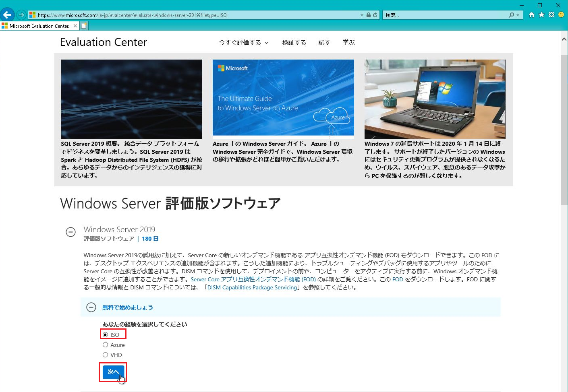The width and height of the screenshot is (568, 392).
Task: Click the forward navigation arrow
Action: pos(21,15)
